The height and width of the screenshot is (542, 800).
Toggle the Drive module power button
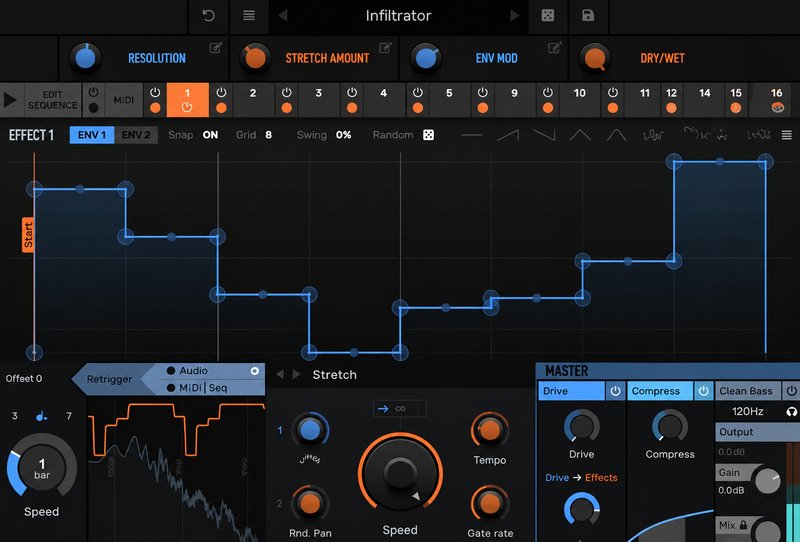tap(615, 391)
